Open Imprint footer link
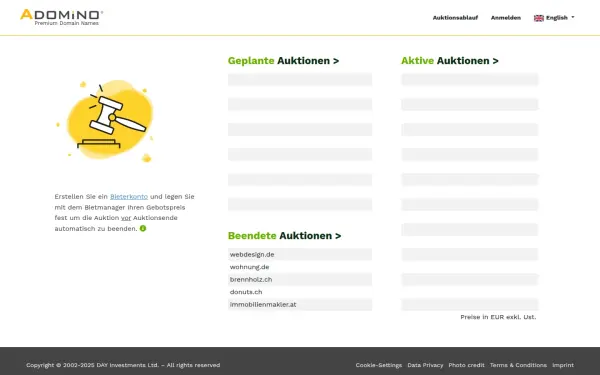The image size is (600, 375). point(563,365)
